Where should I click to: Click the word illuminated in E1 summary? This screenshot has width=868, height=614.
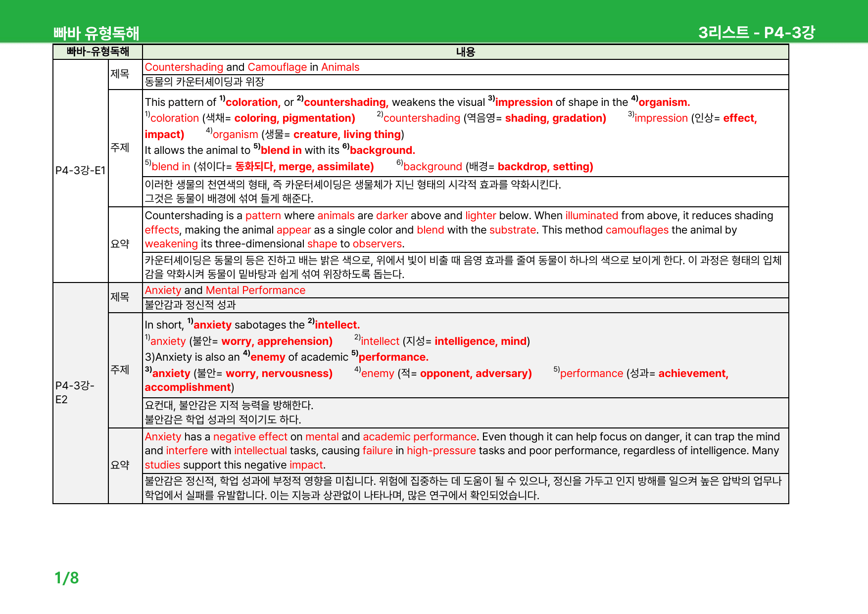point(591,216)
